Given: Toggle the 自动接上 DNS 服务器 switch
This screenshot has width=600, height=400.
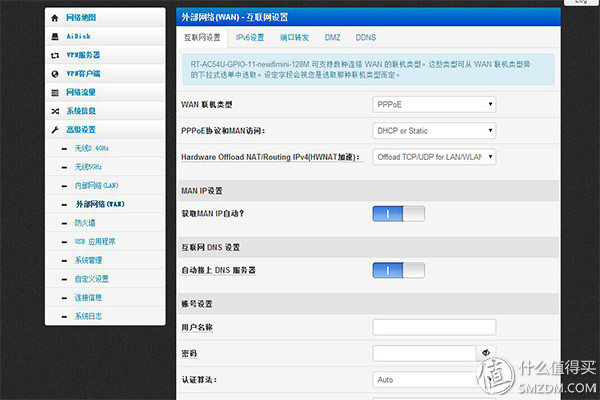Looking at the screenshot, I should (398, 270).
